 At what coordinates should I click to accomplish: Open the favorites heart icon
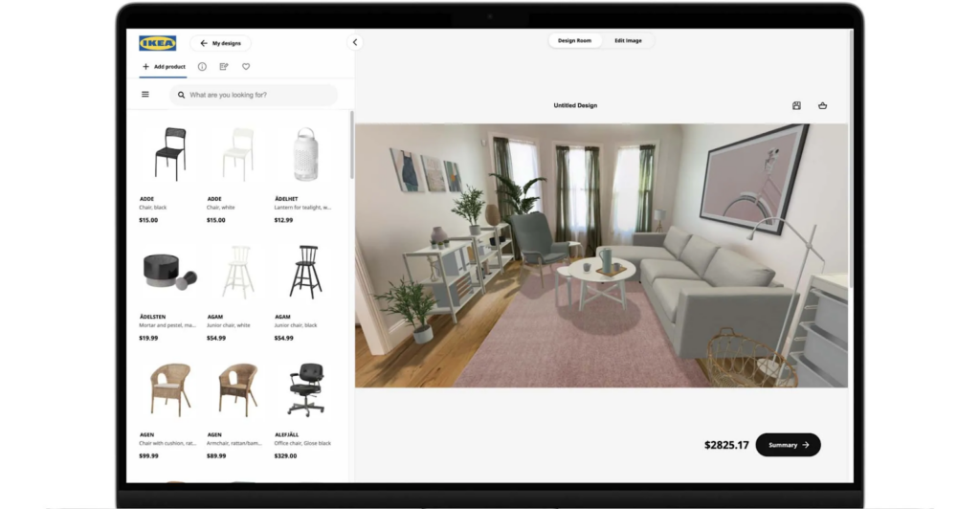point(246,67)
